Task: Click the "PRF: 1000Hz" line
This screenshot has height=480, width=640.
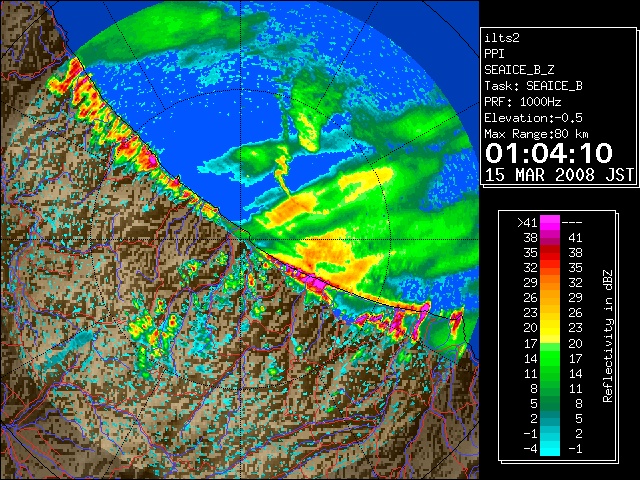Action: pos(522,102)
